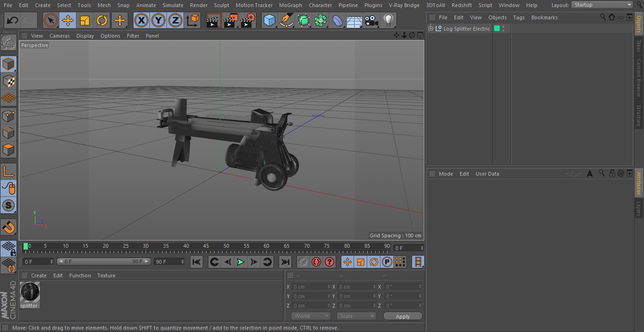The width and height of the screenshot is (644, 332).
Task: Open the MoGraph menu
Action: point(290,5)
